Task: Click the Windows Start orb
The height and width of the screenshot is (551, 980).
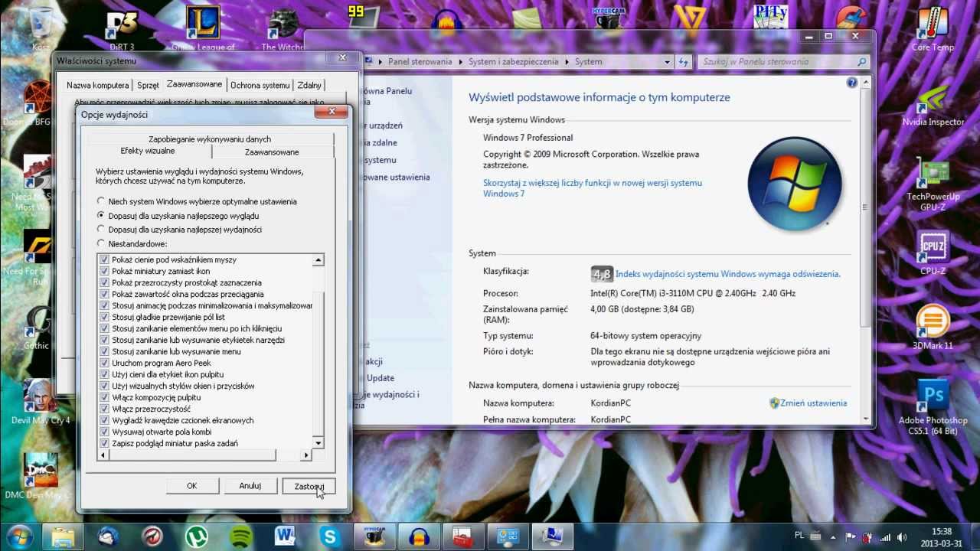Action: (x=18, y=536)
